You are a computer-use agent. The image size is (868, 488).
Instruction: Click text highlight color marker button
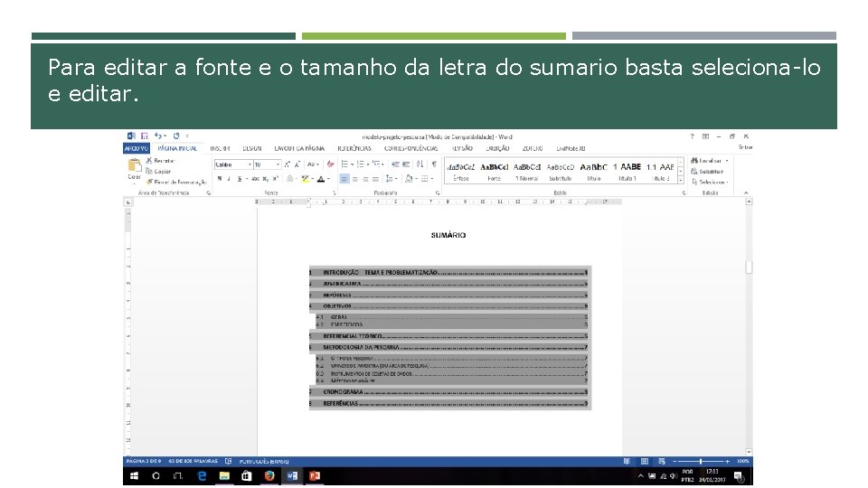point(305,179)
